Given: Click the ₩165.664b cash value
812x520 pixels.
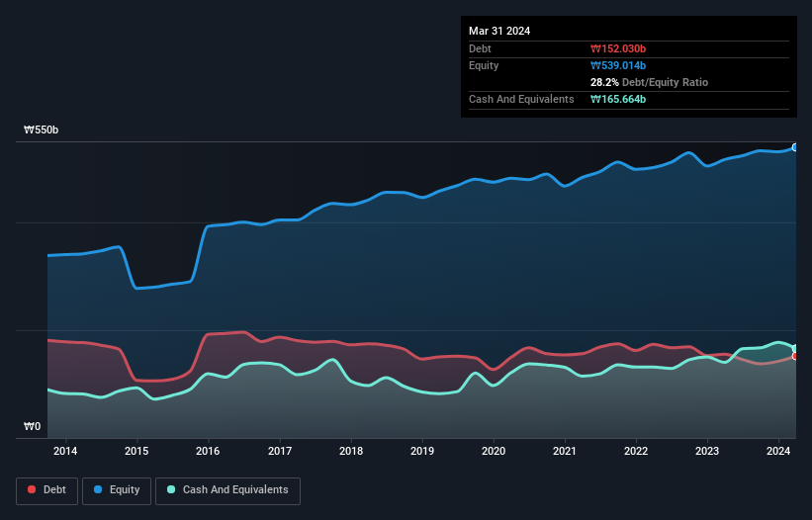Looking at the screenshot, I should pyautogui.click(x=618, y=99).
